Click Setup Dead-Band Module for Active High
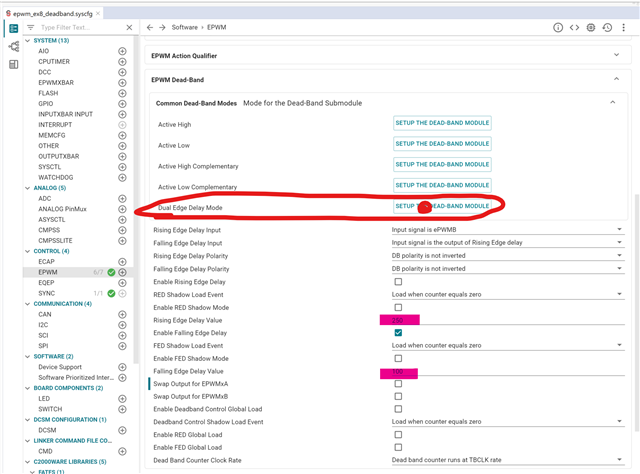Viewport: 640px width, 474px height. point(442,122)
